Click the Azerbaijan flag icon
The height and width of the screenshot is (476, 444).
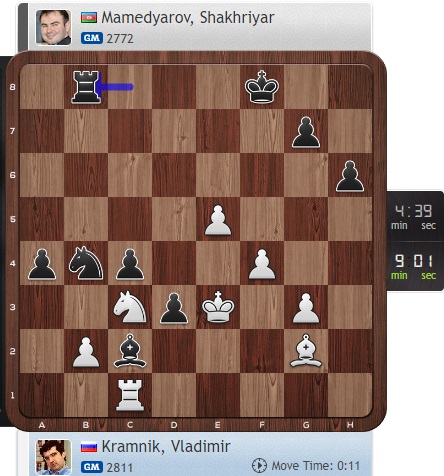89,17
